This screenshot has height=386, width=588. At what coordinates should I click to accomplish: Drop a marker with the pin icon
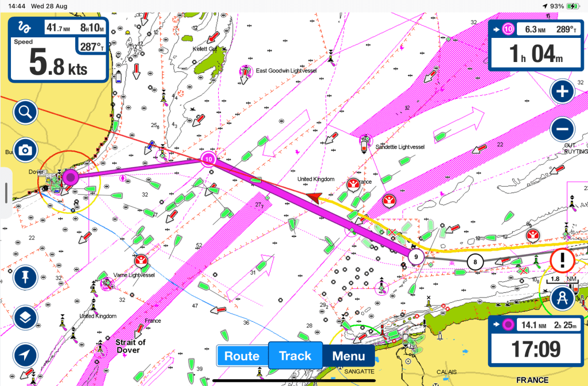coord(25,278)
